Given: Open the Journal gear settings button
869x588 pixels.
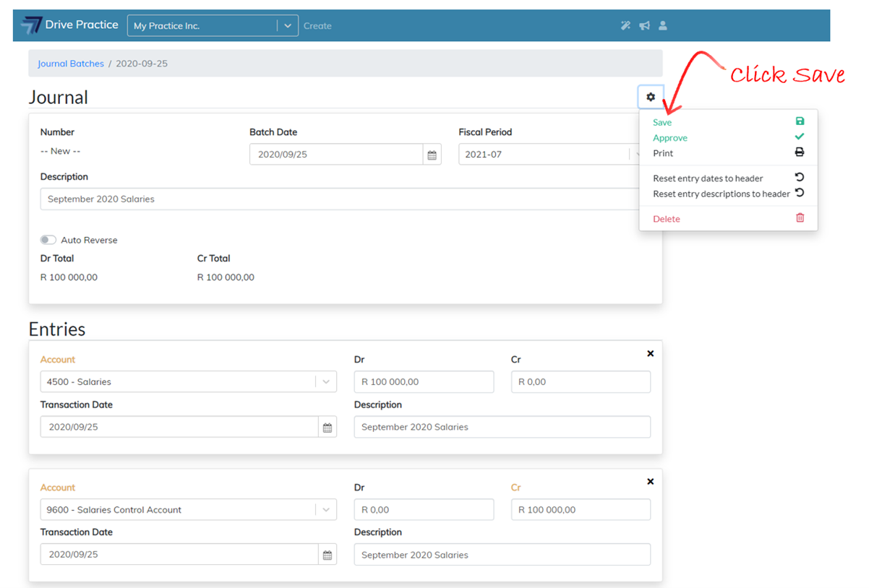Looking at the screenshot, I should tap(651, 97).
